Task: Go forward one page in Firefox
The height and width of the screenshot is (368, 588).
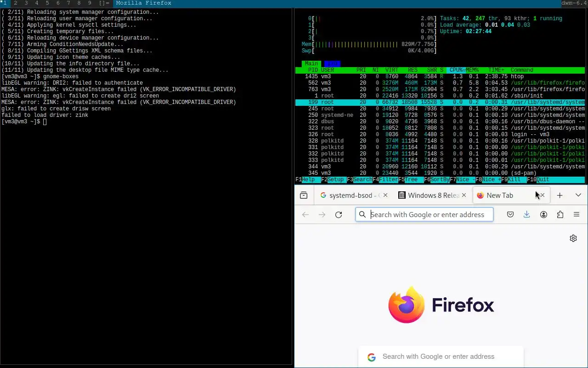Action: coord(322,214)
